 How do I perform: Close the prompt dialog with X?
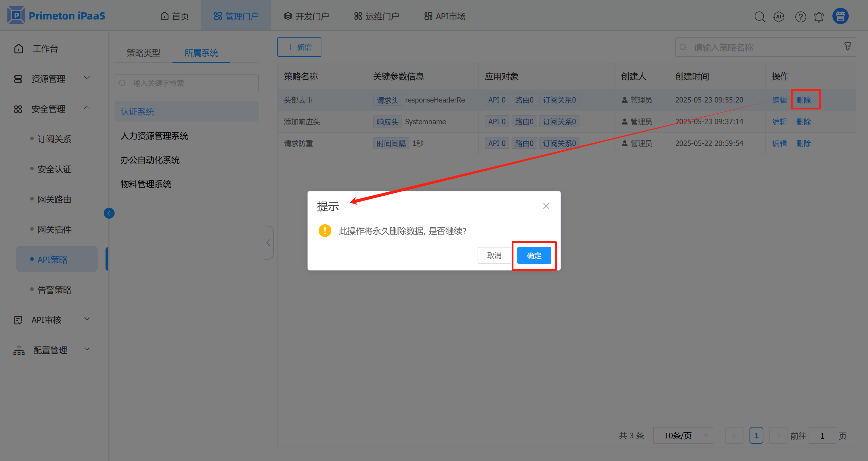coord(546,206)
